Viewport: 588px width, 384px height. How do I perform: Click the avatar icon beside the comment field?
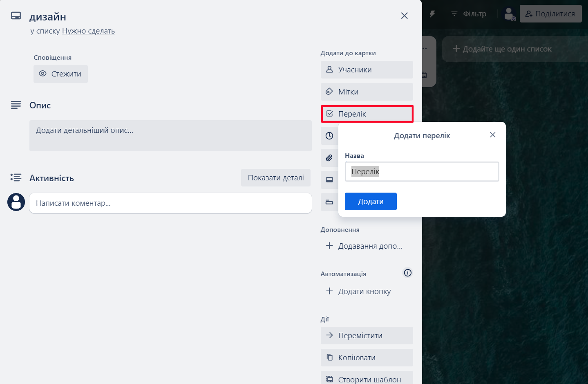click(16, 202)
